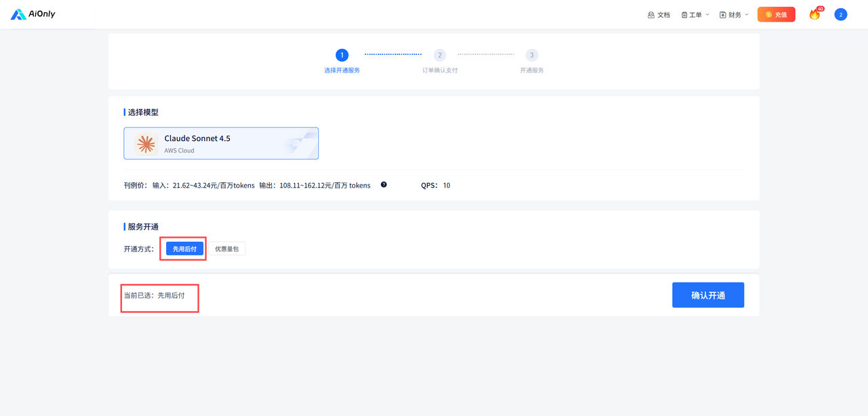Screen dimensions: 868x416
Task: Click the AWS Cloud label
Action: 179,150
